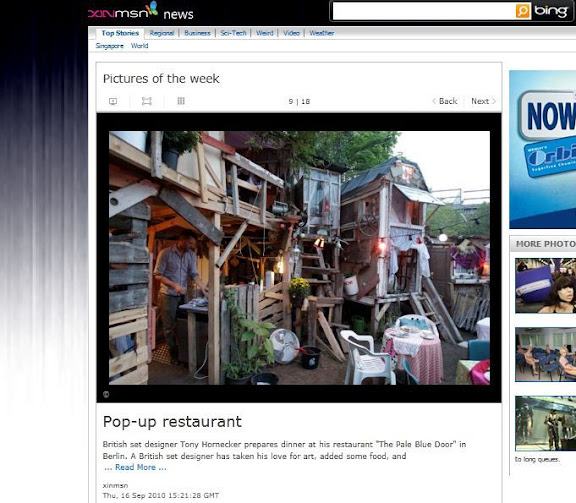The width and height of the screenshot is (576, 503).
Task: Switch to the Regional tab
Action: pyautogui.click(x=162, y=33)
